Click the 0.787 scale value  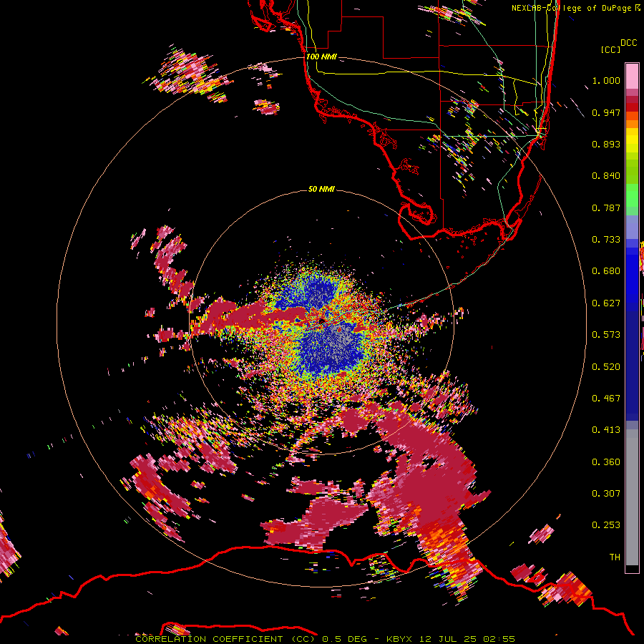(606, 208)
